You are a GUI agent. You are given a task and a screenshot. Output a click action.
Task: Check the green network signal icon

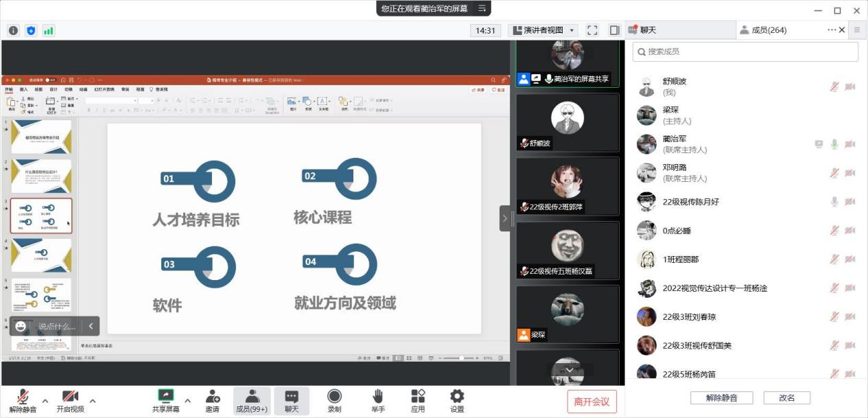[x=49, y=30]
